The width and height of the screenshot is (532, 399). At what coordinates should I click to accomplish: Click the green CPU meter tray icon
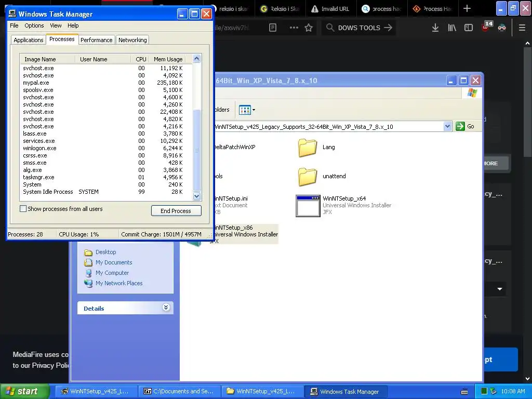pyautogui.click(x=484, y=392)
